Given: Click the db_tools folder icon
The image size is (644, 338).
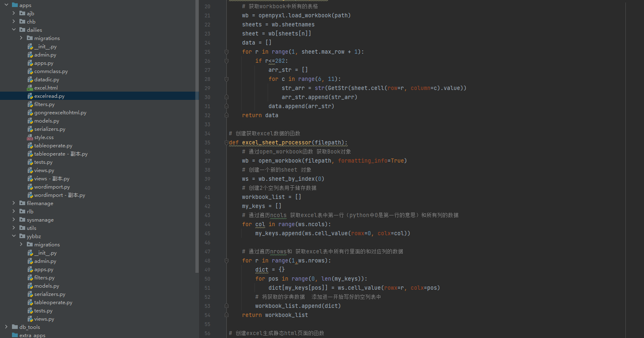Looking at the screenshot, I should [15, 327].
